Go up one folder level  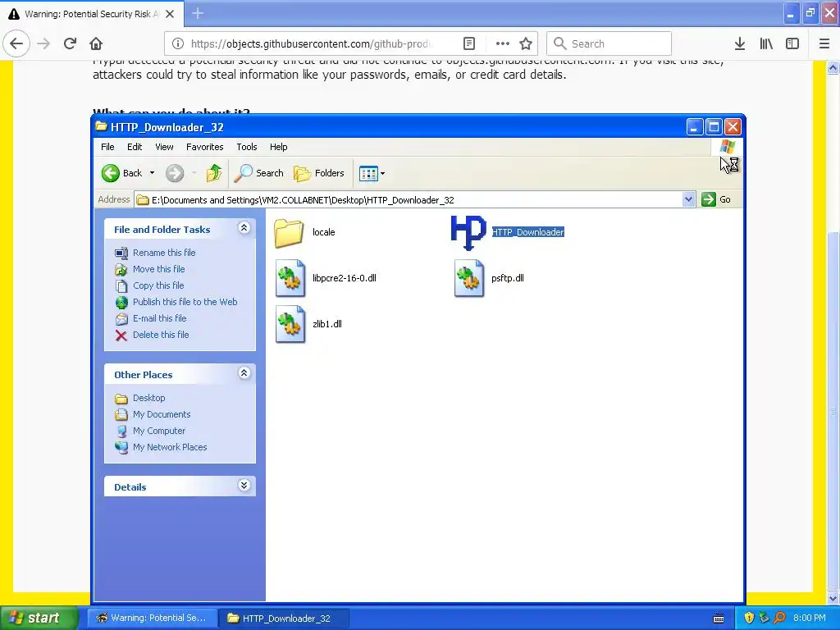(214, 173)
